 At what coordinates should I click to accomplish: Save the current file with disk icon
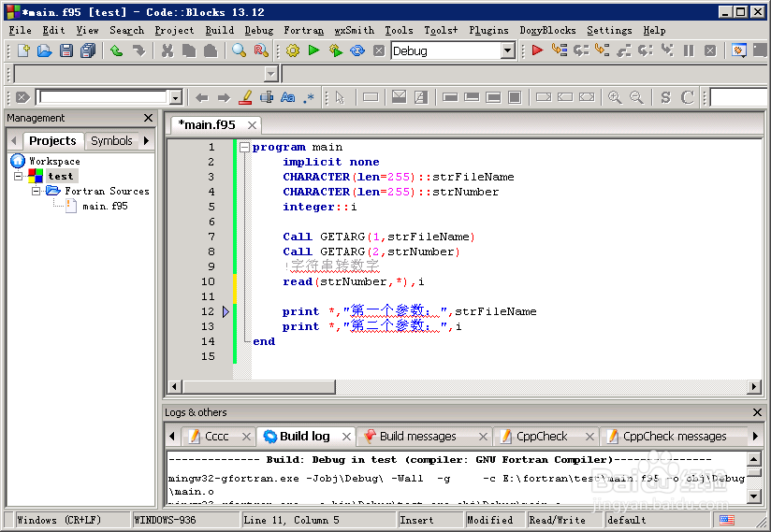coord(66,50)
